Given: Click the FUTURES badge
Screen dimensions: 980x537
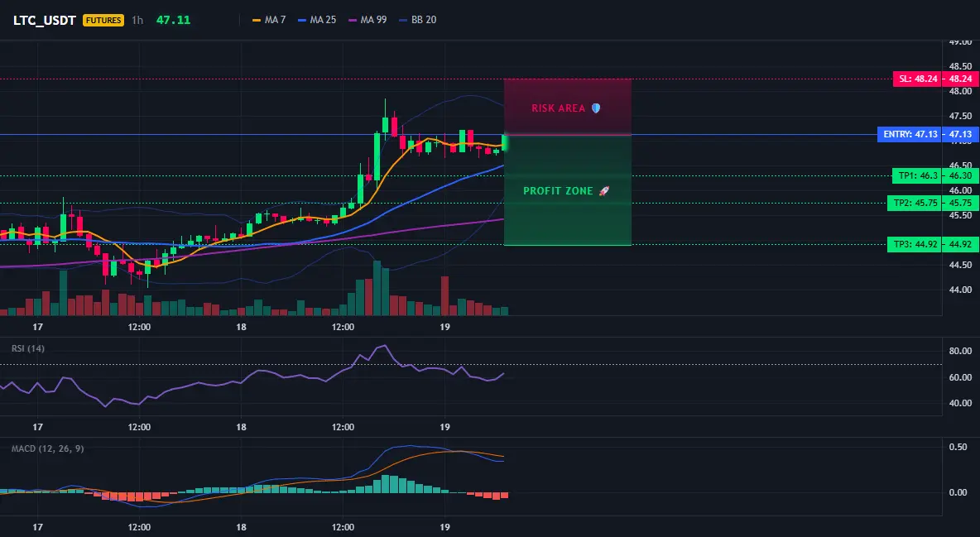Looking at the screenshot, I should click(x=103, y=20).
